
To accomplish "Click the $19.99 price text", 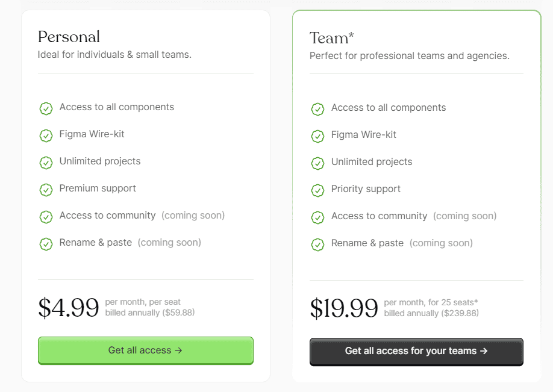I will [x=344, y=308].
